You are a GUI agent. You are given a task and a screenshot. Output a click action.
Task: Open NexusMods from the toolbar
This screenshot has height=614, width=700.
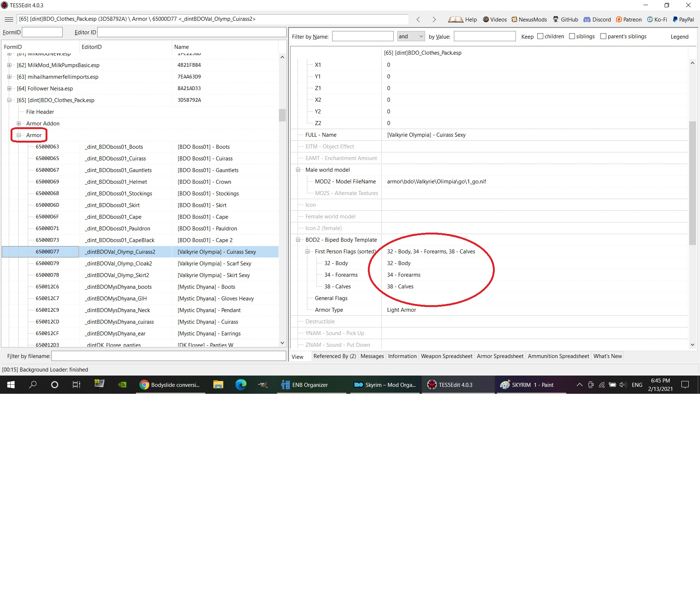pyautogui.click(x=529, y=19)
